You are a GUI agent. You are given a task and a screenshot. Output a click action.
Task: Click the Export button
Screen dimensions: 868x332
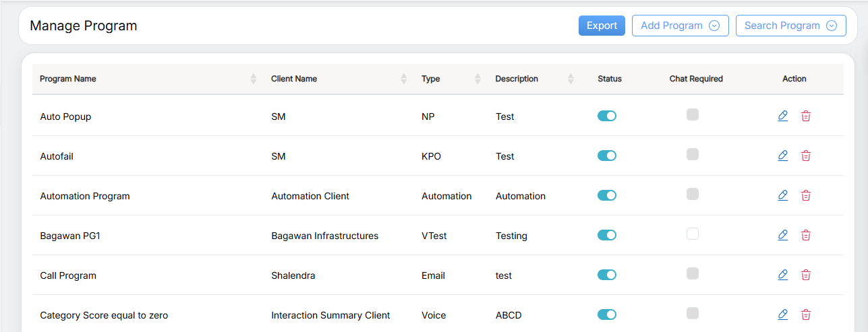click(x=602, y=26)
